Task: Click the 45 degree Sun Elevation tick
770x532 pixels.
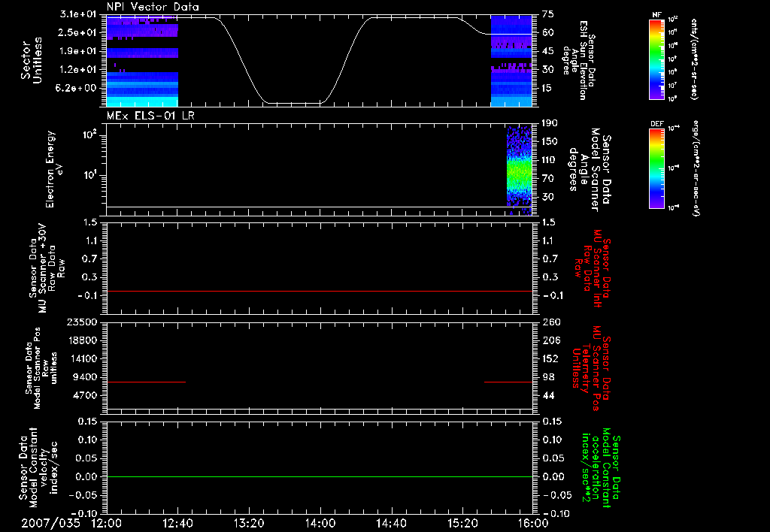Action: pyautogui.click(x=548, y=51)
